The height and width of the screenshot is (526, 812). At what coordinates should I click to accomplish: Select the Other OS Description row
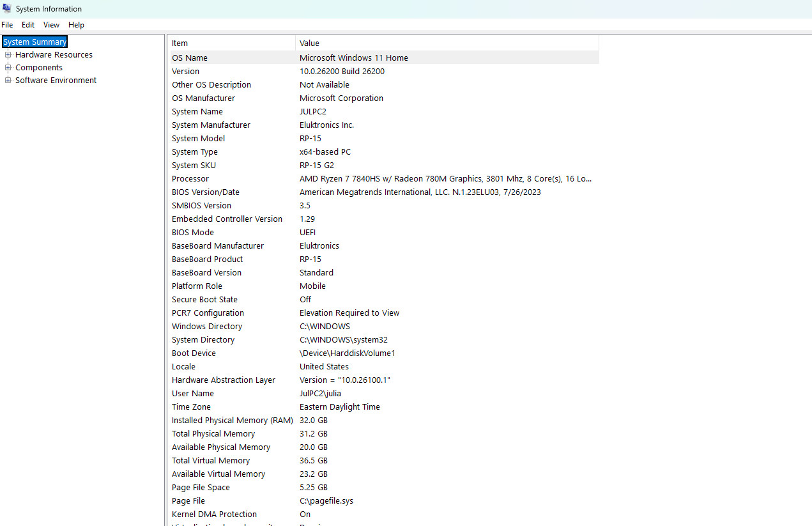(x=383, y=85)
